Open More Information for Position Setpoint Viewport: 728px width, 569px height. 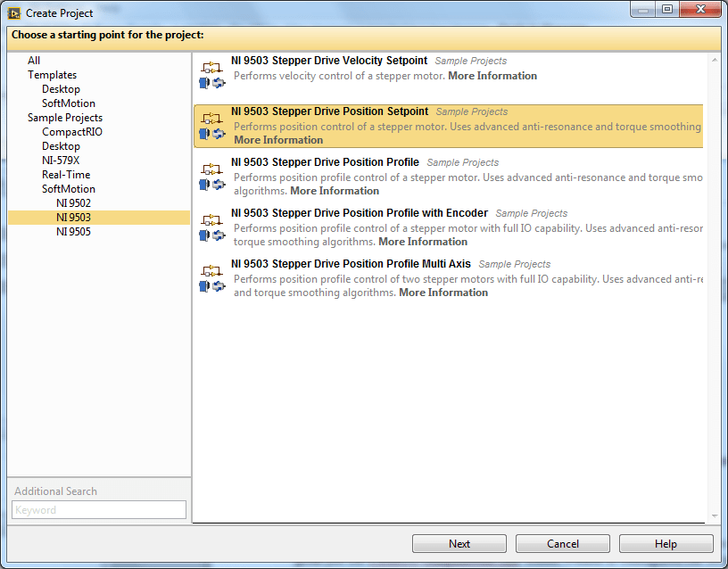coord(278,140)
